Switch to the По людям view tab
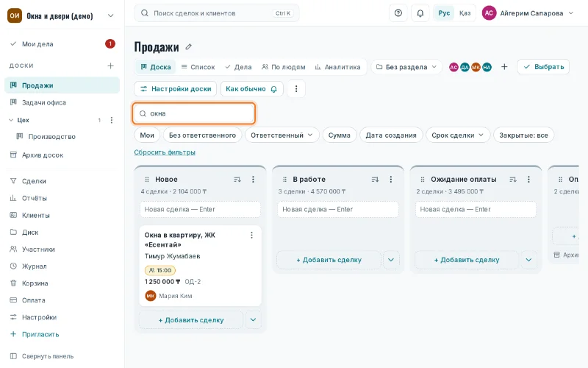 coord(284,67)
